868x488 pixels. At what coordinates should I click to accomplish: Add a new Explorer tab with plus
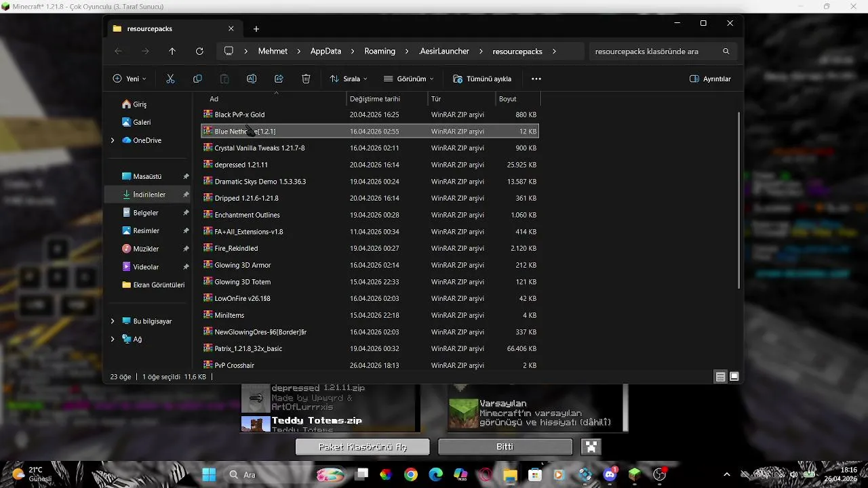tap(256, 28)
